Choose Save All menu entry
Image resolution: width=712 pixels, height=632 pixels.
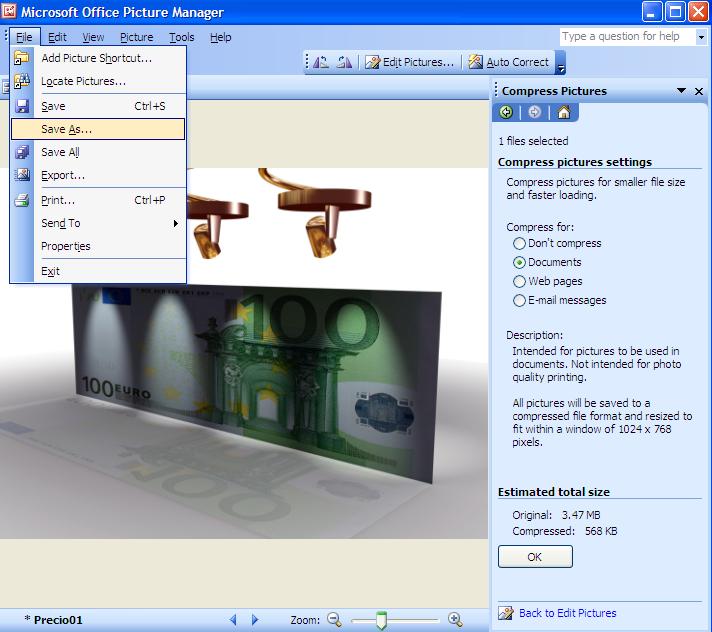click(98, 152)
